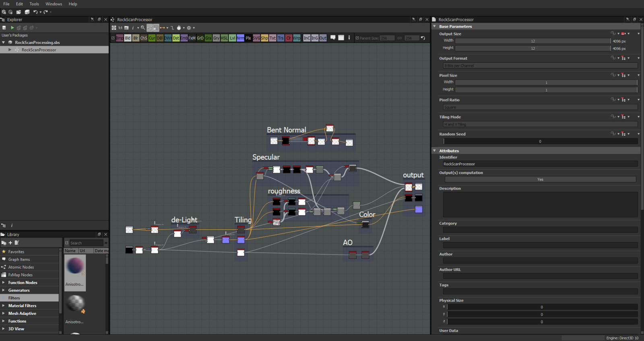Image resolution: width=644 pixels, height=341 pixels.
Task: Click the save disk icon in Explorer toolbar
Action: [4, 28]
